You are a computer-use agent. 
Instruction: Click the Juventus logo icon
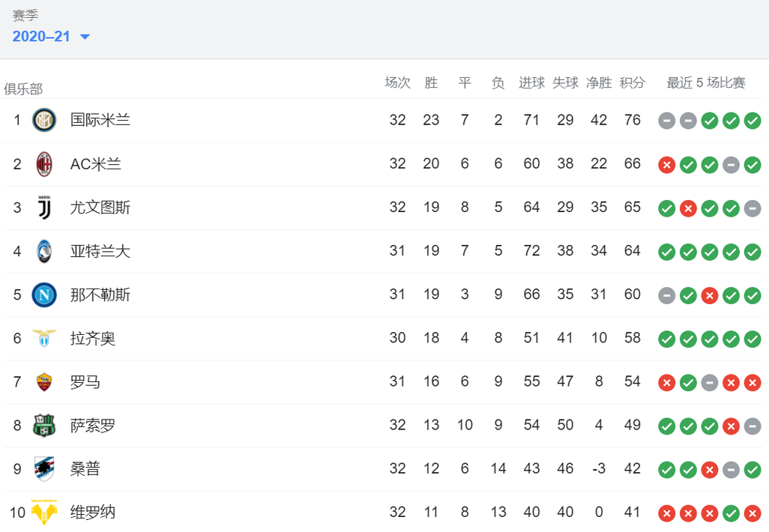tap(44, 208)
